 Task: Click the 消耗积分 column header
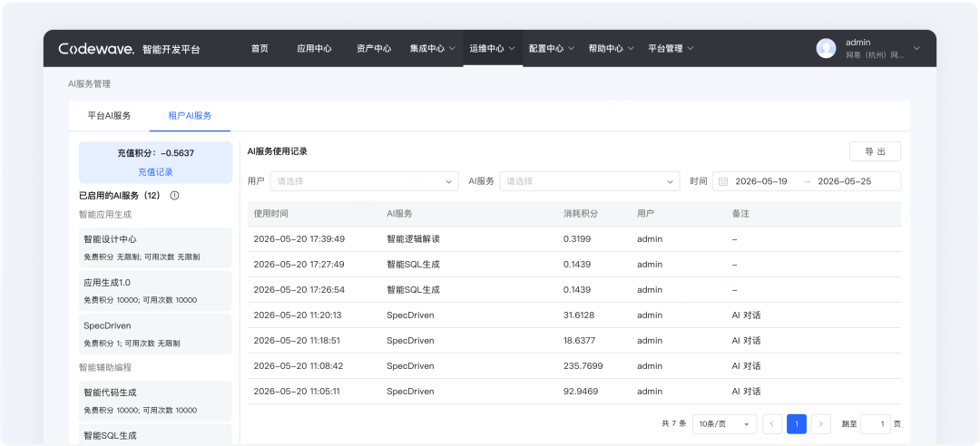pyautogui.click(x=581, y=214)
